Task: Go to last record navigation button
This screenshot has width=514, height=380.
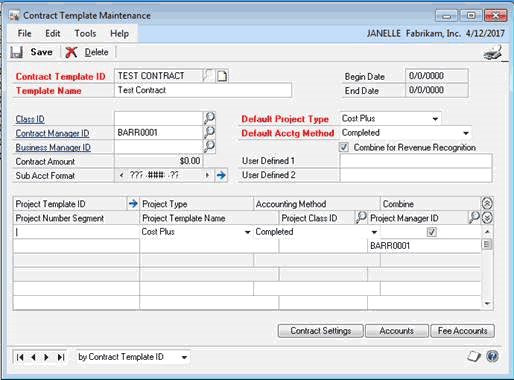Action: [60, 357]
